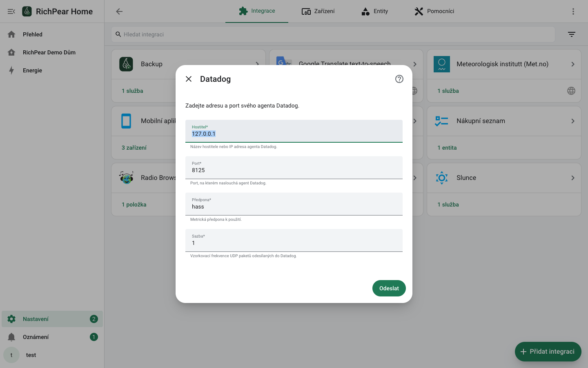Expand the Nákupní seznam chevron
The height and width of the screenshot is (368, 588).
[x=573, y=121]
